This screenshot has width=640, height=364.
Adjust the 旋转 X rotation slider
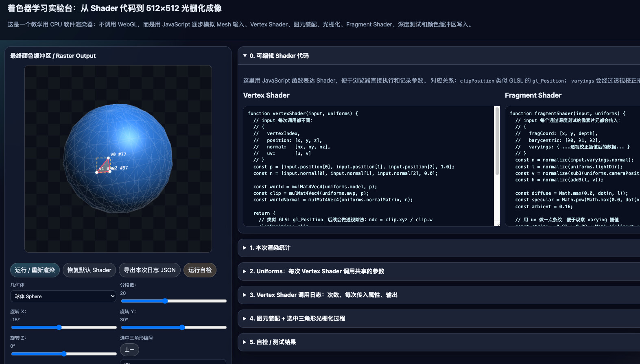pos(64,327)
